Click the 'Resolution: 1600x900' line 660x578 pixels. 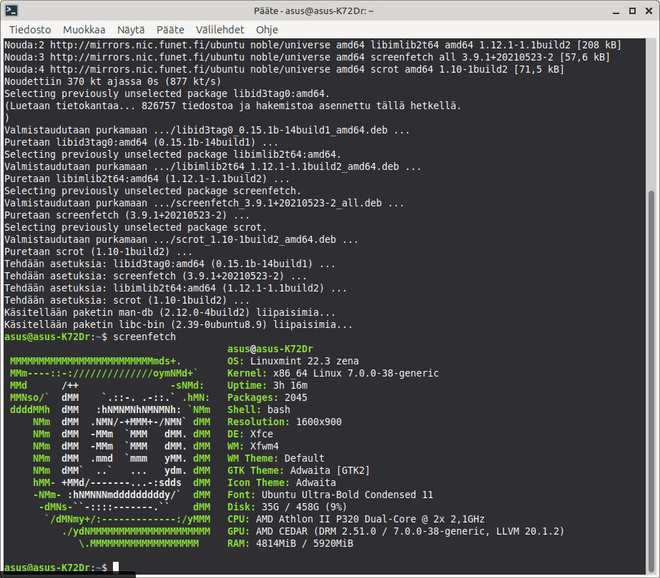285,422
